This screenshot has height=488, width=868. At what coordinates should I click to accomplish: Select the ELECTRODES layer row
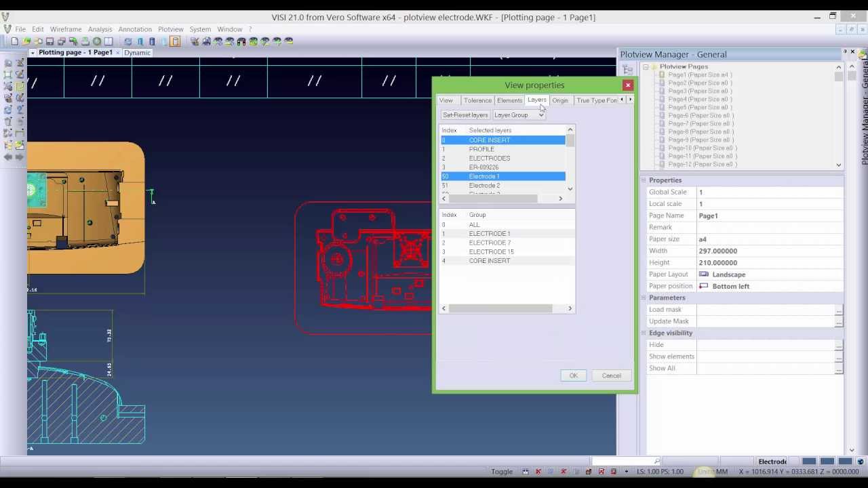pyautogui.click(x=502, y=158)
